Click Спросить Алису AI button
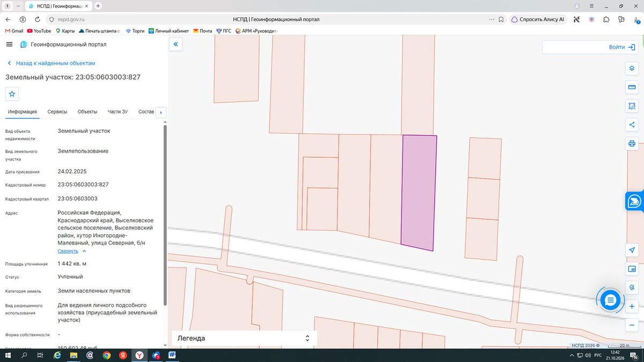The width and height of the screenshot is (644, 362). (538, 19)
